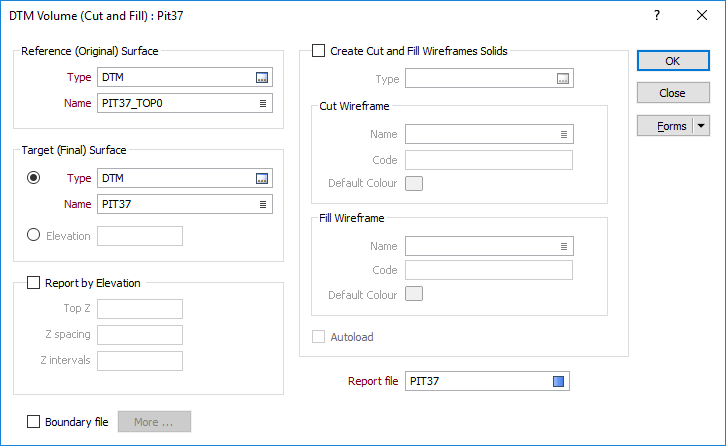Click Report file browse icon
Image resolution: width=726 pixels, height=446 pixels.
point(558,381)
